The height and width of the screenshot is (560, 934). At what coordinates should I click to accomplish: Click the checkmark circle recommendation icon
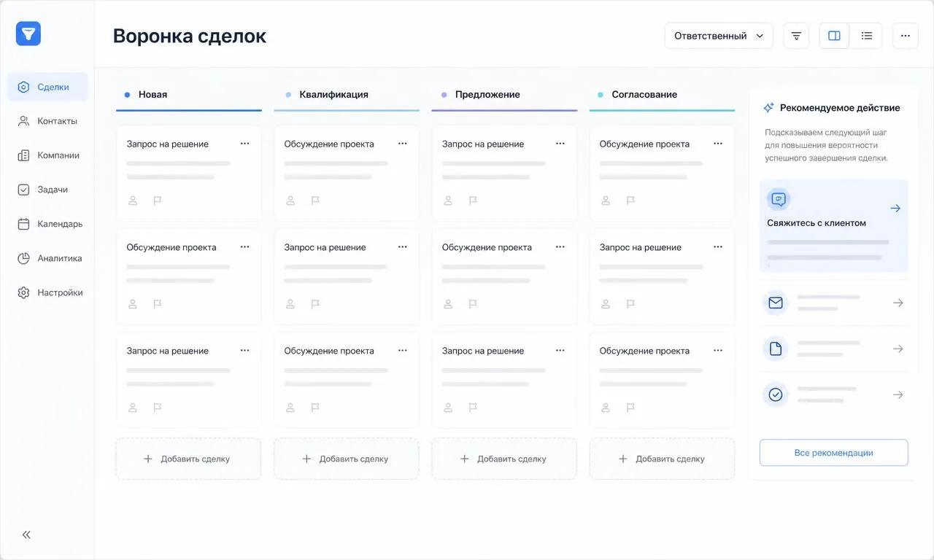776,394
